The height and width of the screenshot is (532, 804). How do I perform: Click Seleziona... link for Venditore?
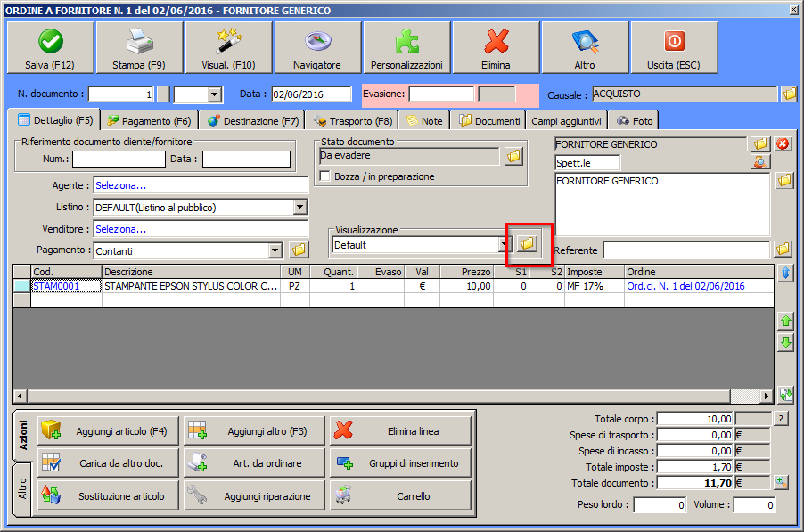pyautogui.click(x=121, y=229)
